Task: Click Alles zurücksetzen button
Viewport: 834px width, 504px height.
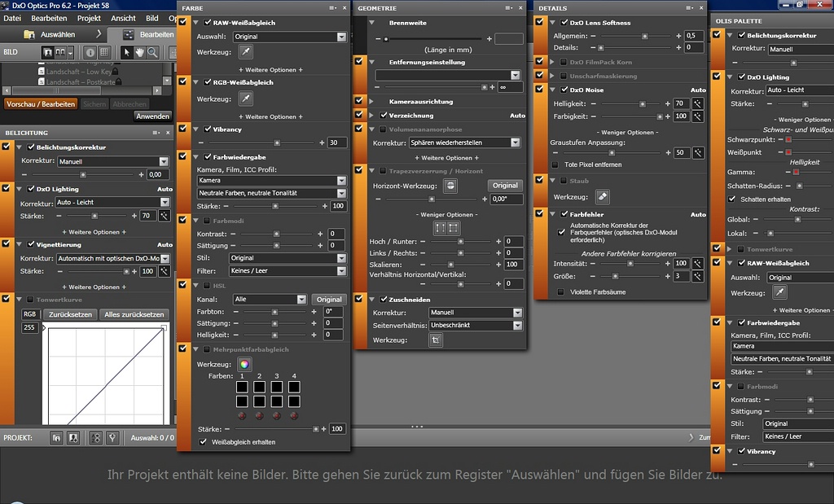Action: pyautogui.click(x=134, y=314)
